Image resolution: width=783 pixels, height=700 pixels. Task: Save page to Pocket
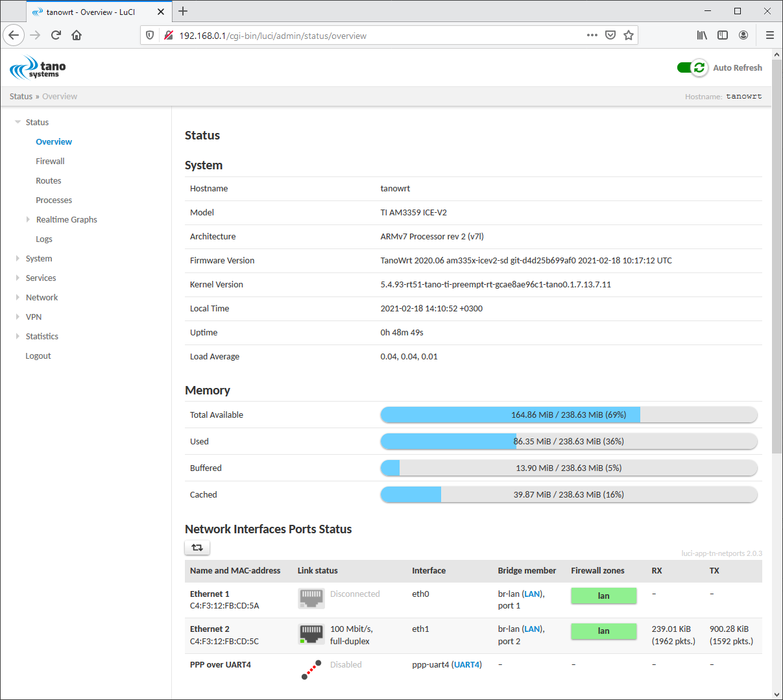(x=610, y=35)
